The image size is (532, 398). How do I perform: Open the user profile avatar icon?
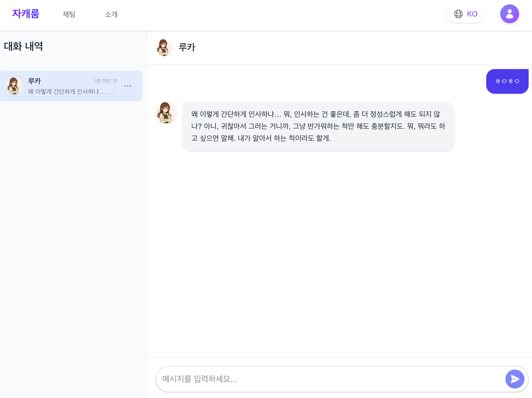point(509,14)
